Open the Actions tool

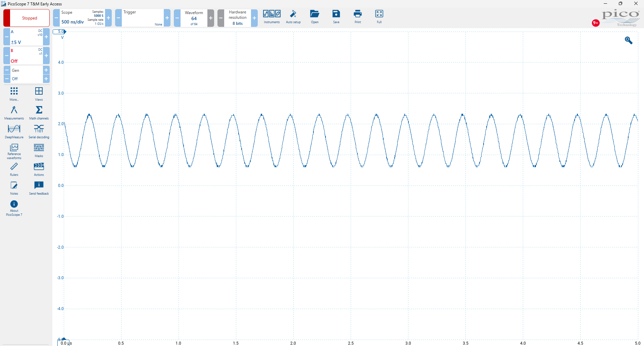39,169
